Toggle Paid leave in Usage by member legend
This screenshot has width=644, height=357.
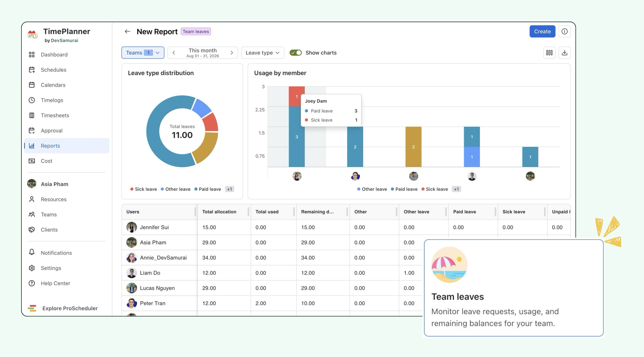tap(404, 189)
